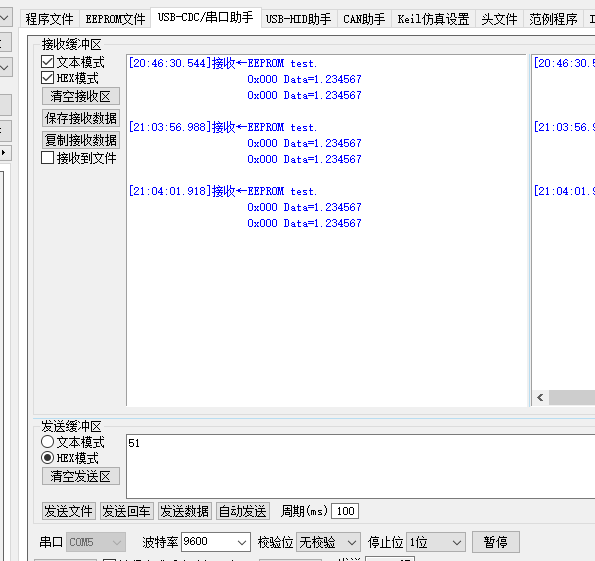This screenshot has width=595, height=561.
Task: Click the 清空接收区 button
Action: [81, 96]
